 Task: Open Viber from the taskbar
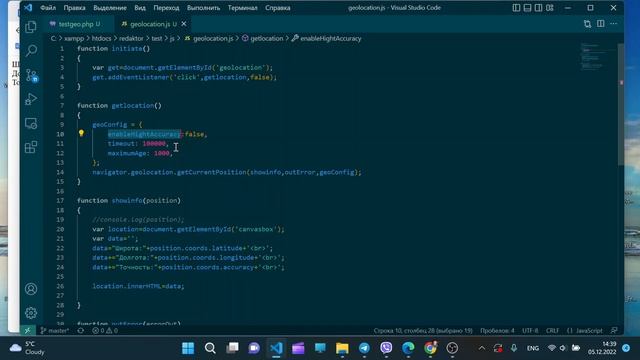pyautogui.click(x=386, y=348)
